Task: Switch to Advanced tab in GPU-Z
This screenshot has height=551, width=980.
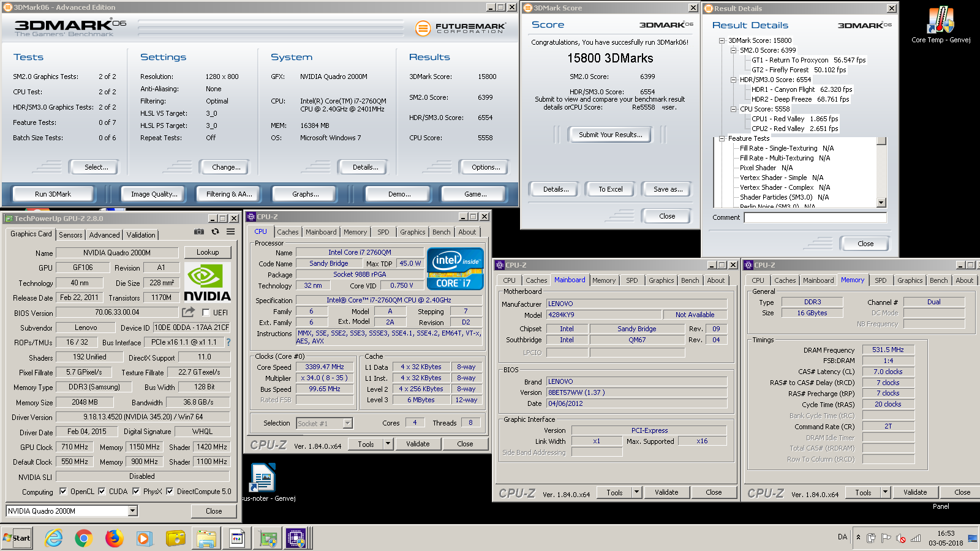Action: tap(104, 235)
